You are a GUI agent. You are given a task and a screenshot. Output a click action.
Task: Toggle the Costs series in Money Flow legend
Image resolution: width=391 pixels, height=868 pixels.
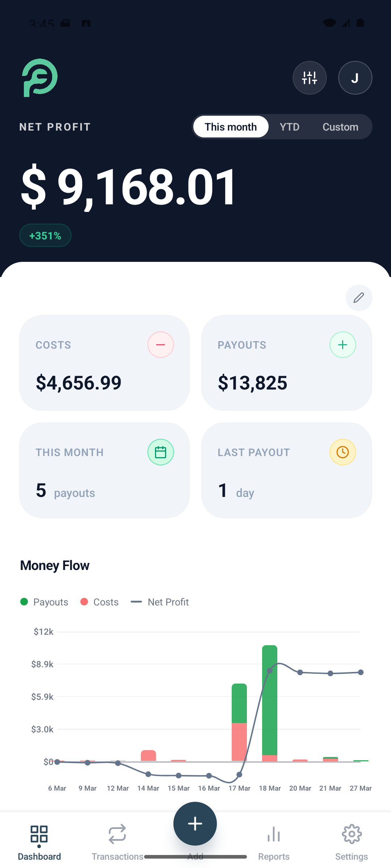(99, 602)
